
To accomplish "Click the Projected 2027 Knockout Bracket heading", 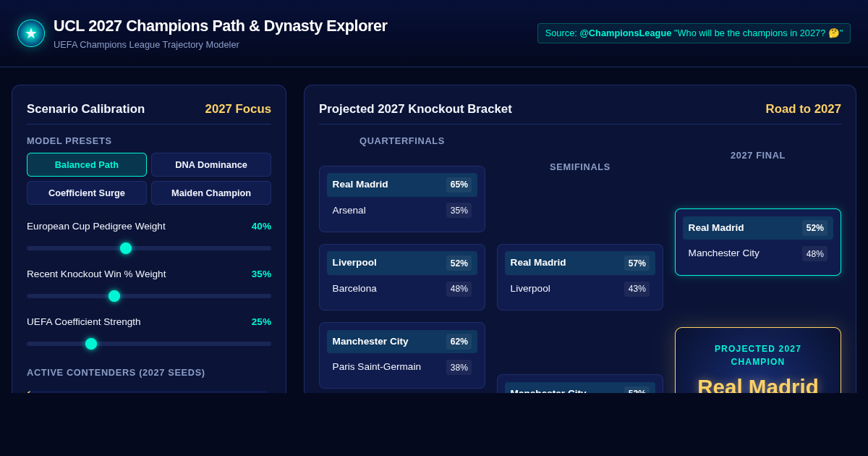I will (415, 109).
